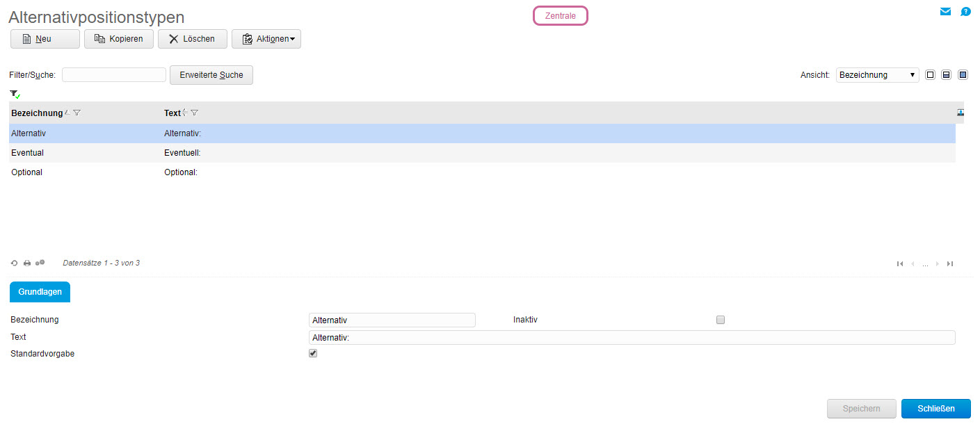The height and width of the screenshot is (424, 980).
Task: Switch to split layout view
Action: tap(946, 75)
